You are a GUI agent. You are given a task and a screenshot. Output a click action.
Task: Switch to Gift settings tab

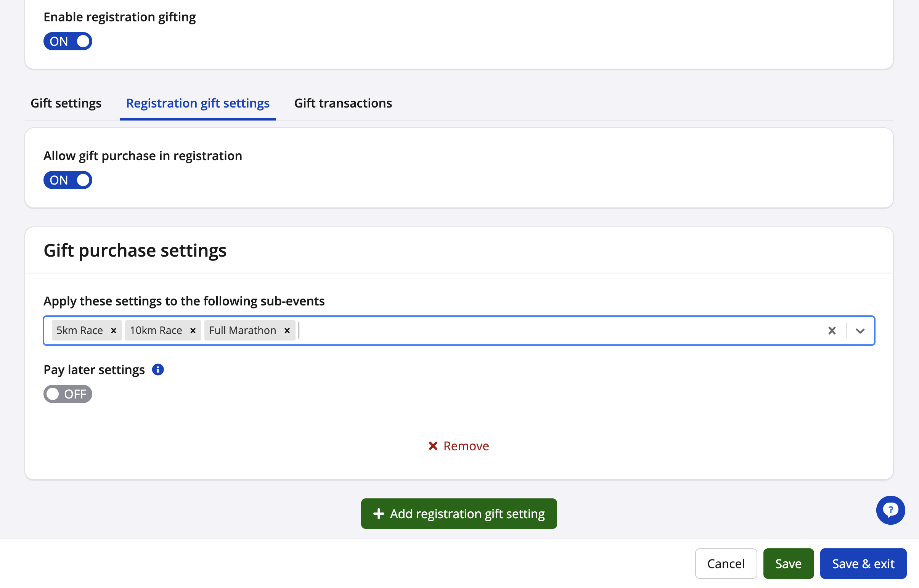[66, 103]
